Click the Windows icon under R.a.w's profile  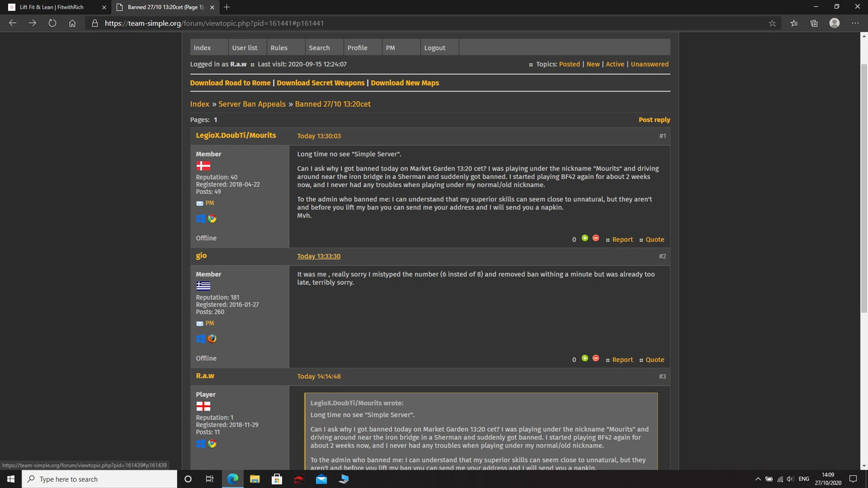tap(201, 443)
